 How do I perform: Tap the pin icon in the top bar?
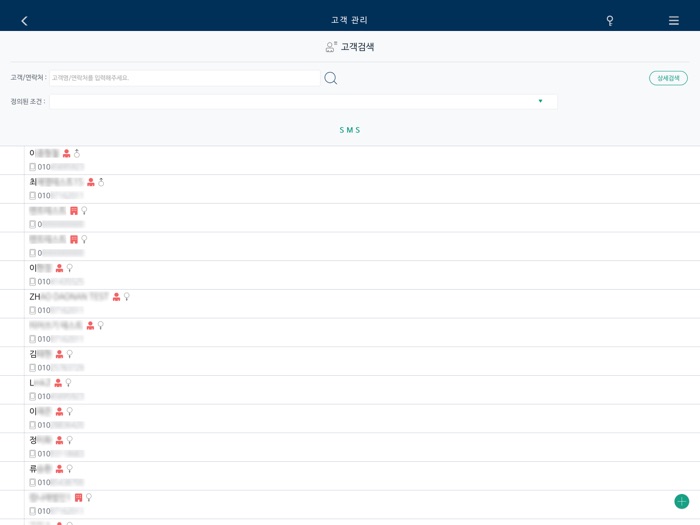tap(609, 21)
